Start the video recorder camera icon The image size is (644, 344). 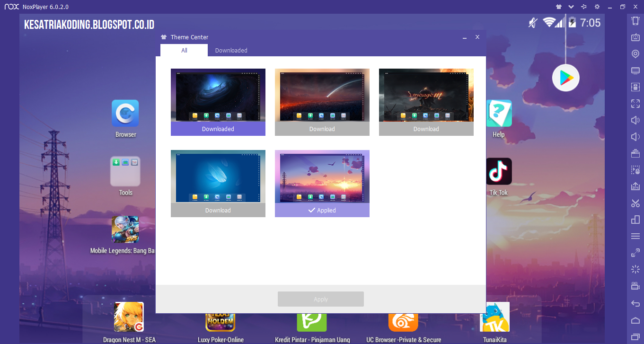tap(635, 286)
